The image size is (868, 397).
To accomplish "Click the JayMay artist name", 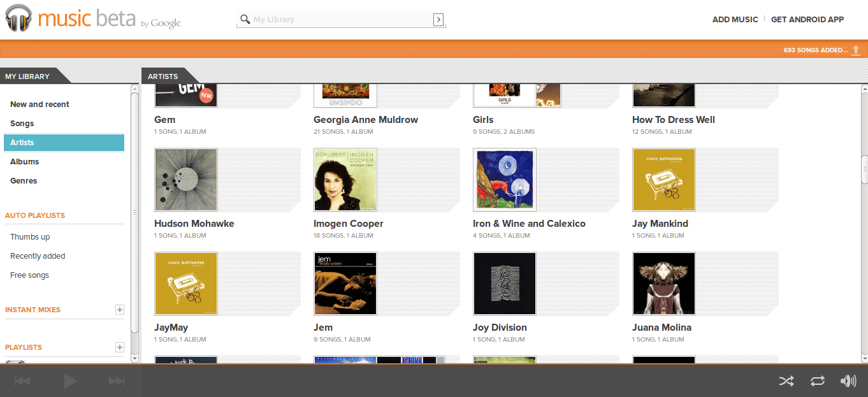I will tap(171, 328).
